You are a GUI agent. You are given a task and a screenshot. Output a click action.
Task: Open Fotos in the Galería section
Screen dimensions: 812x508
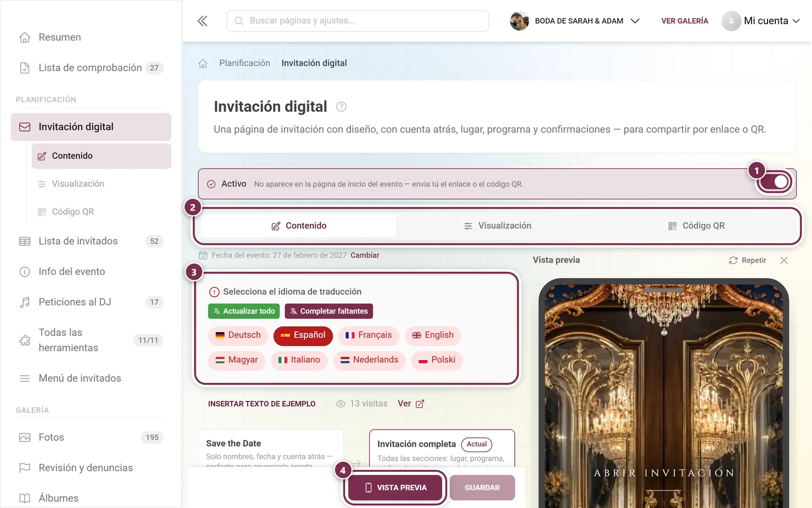[91, 437]
